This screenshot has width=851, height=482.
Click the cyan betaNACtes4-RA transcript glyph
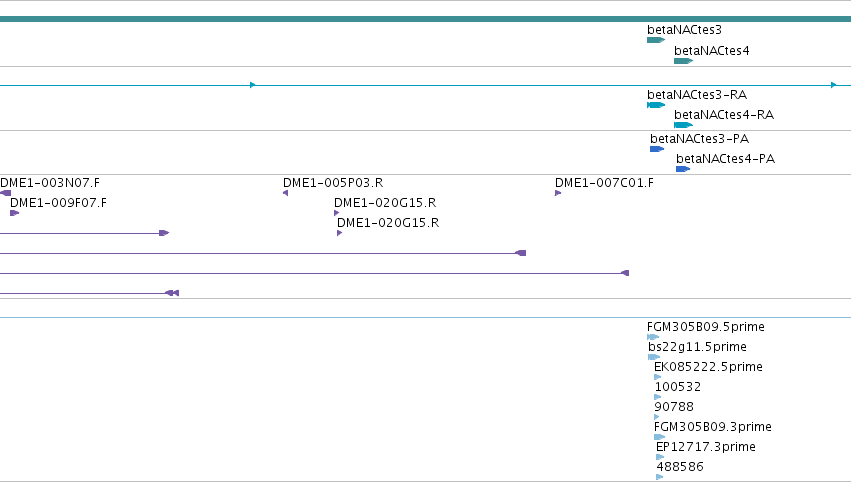[x=683, y=125]
